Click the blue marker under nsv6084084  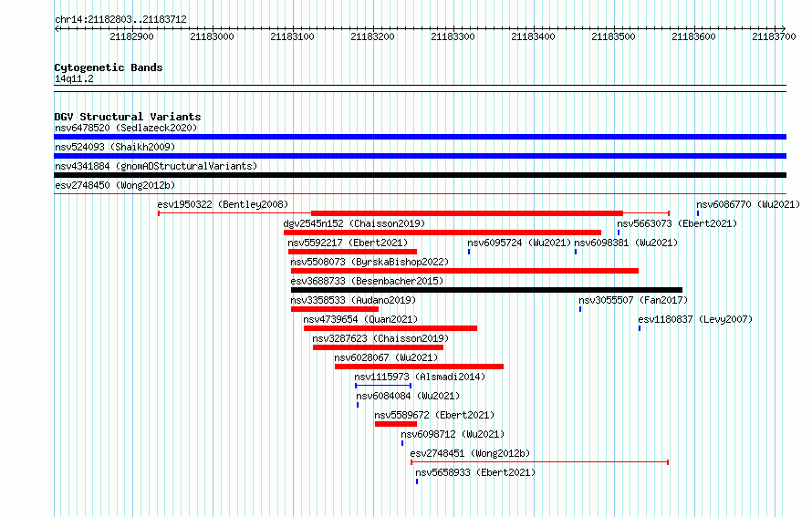[358, 405]
